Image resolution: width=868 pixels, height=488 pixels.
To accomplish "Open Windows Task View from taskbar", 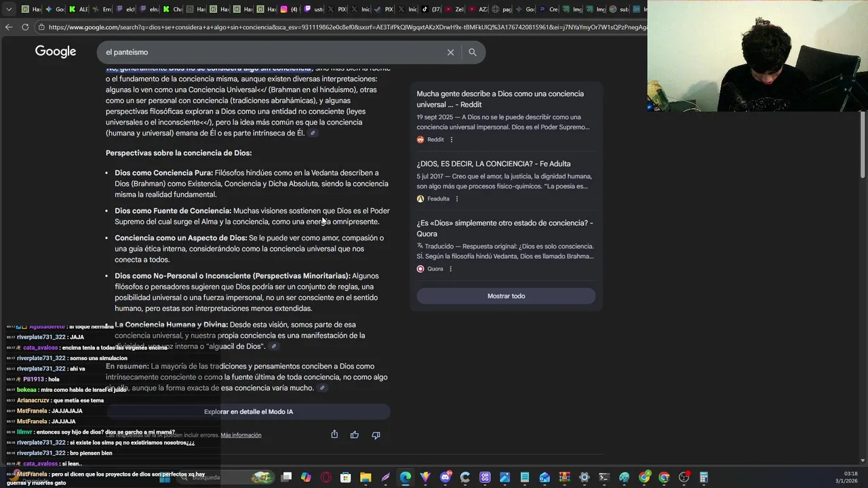I will coord(286,477).
